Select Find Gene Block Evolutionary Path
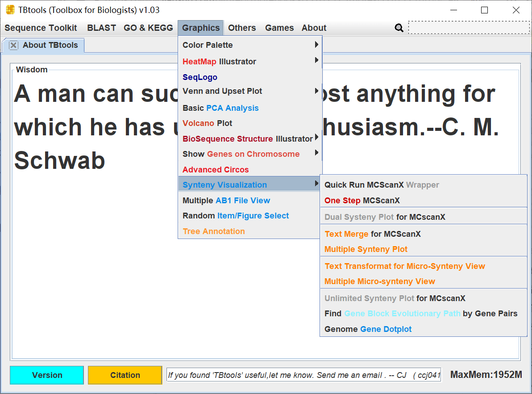The height and width of the screenshot is (394, 532). [x=424, y=314]
